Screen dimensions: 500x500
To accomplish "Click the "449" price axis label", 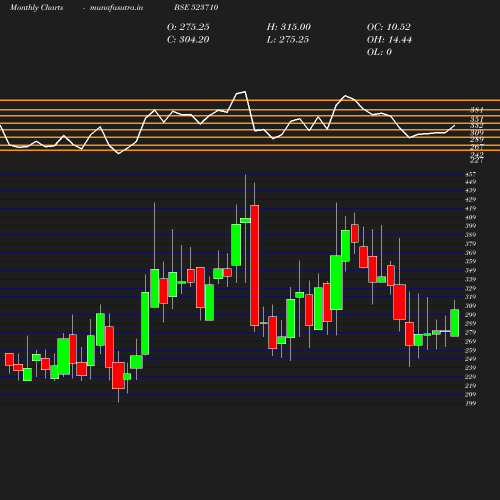I will click(x=471, y=182).
